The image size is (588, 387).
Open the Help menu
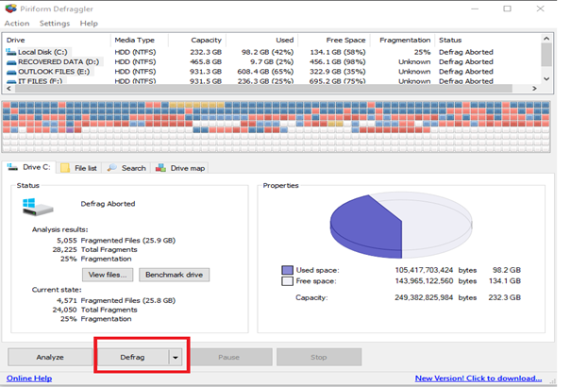click(89, 24)
